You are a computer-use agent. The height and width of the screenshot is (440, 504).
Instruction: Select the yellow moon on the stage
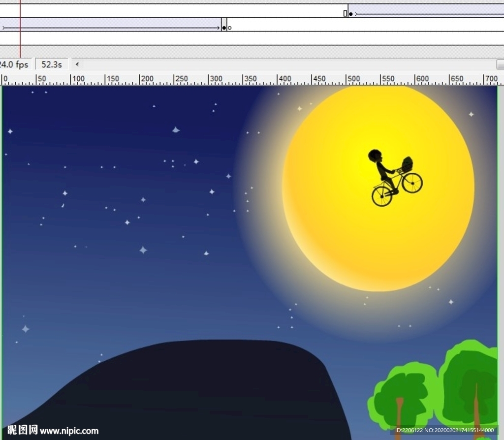(x=378, y=188)
